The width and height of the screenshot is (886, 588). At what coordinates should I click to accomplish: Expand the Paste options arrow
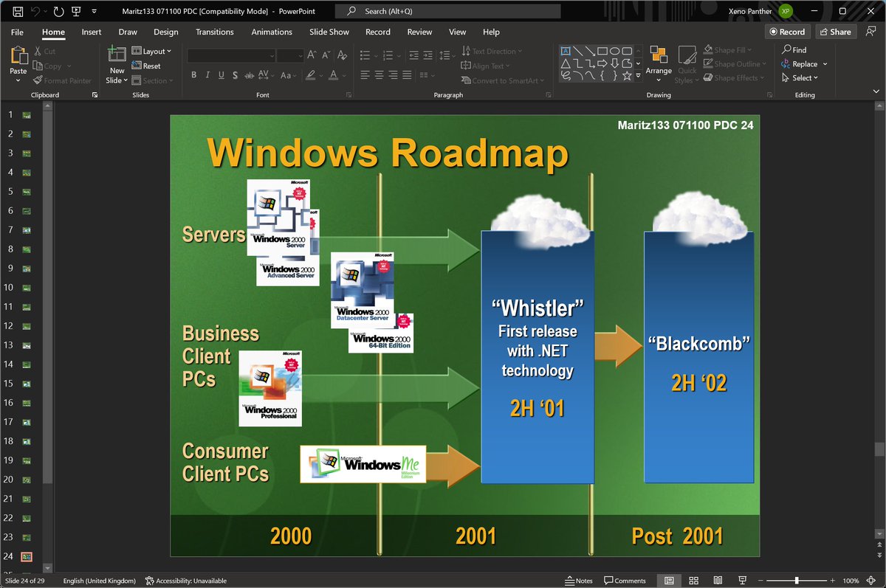tap(18, 80)
